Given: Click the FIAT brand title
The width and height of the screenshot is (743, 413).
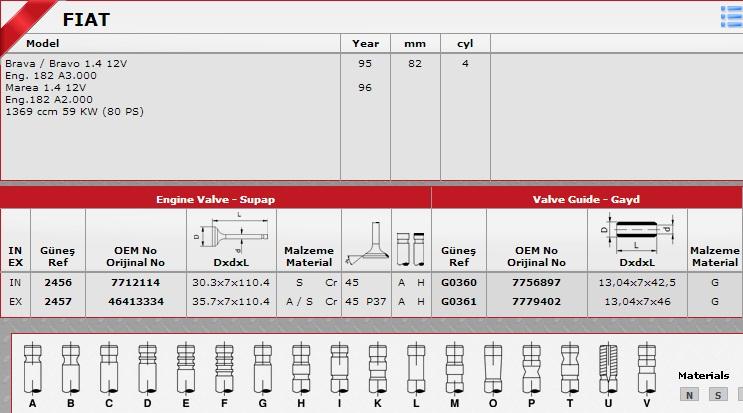Looking at the screenshot, I should pyautogui.click(x=86, y=19).
